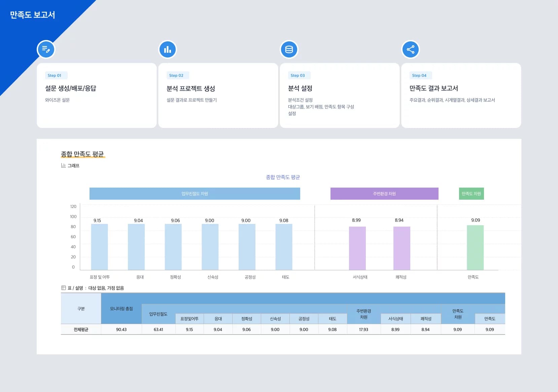Open the 설문 생성/배포/응답 step card

(97, 96)
